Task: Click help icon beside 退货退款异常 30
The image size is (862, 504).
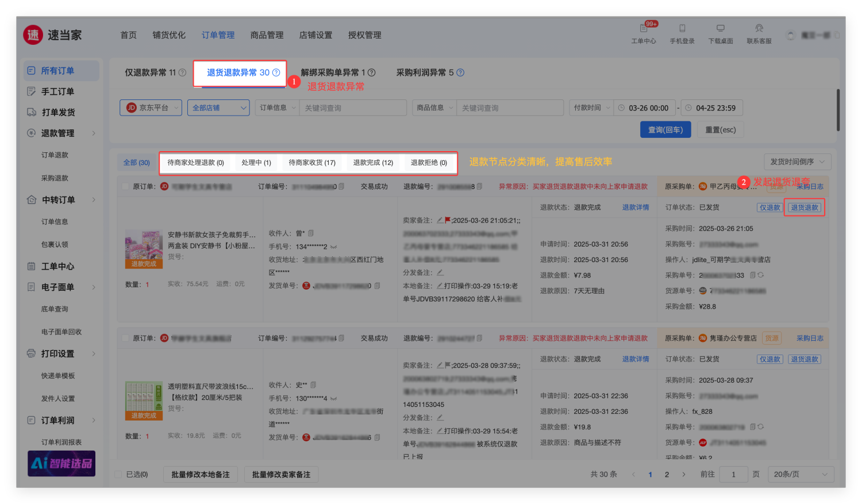Action: click(x=276, y=72)
